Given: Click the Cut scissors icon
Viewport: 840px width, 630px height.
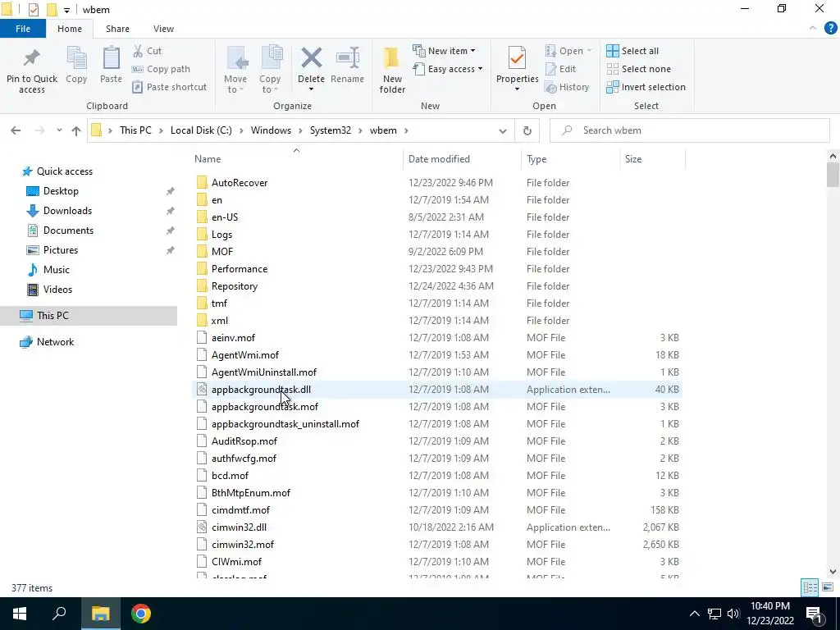Looking at the screenshot, I should (138, 51).
